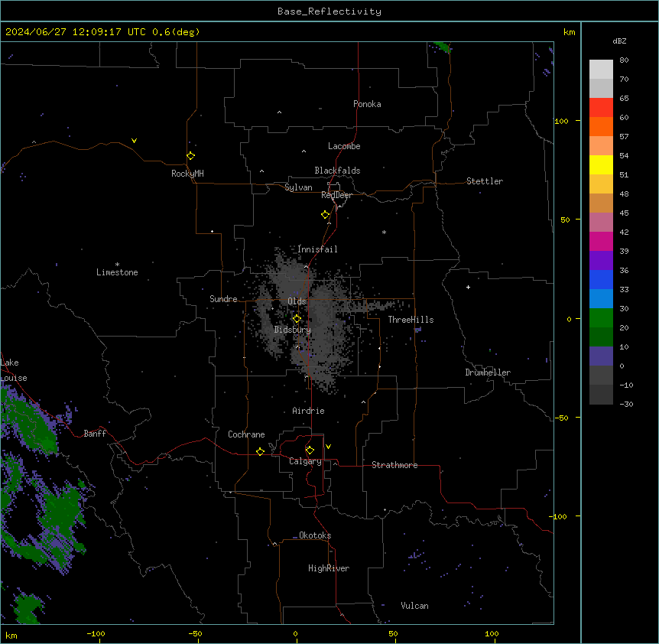This screenshot has height=644, width=659.
Task: Click the Strathmore town label
Action: [394, 465]
